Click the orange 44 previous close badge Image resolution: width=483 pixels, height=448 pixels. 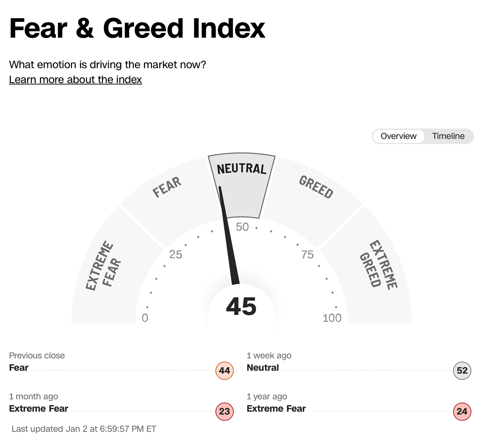pyautogui.click(x=225, y=371)
